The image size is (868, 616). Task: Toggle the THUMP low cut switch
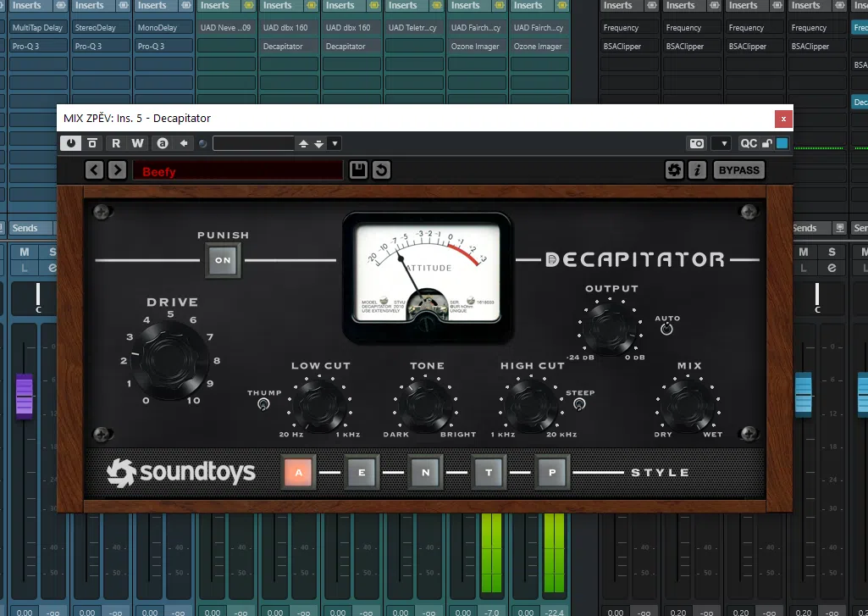(263, 406)
